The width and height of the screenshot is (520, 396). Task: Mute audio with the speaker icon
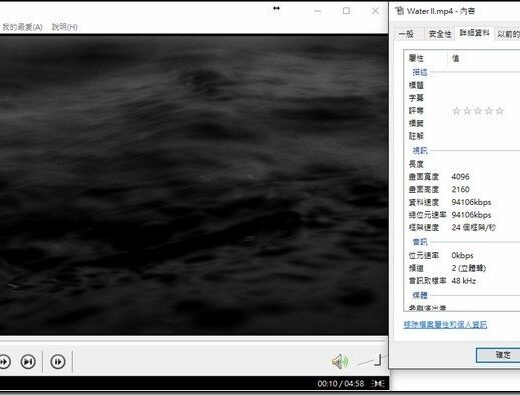[340, 361]
